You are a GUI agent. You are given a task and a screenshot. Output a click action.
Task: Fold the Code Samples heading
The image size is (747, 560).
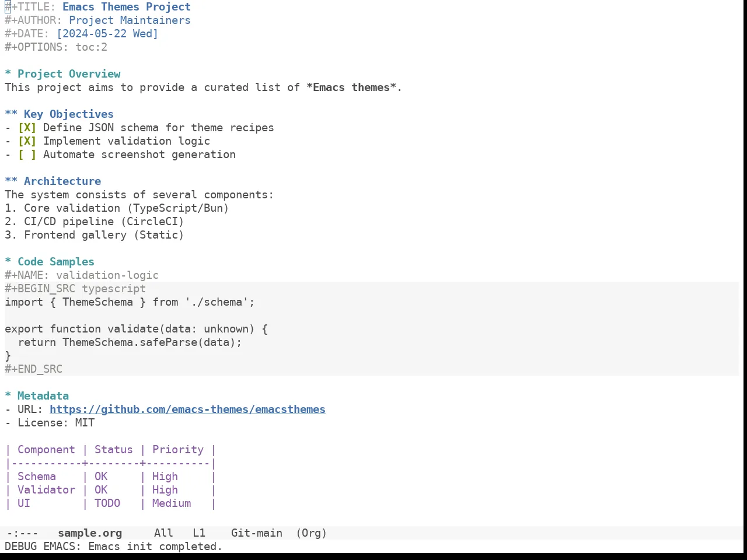pyautogui.click(x=8, y=262)
